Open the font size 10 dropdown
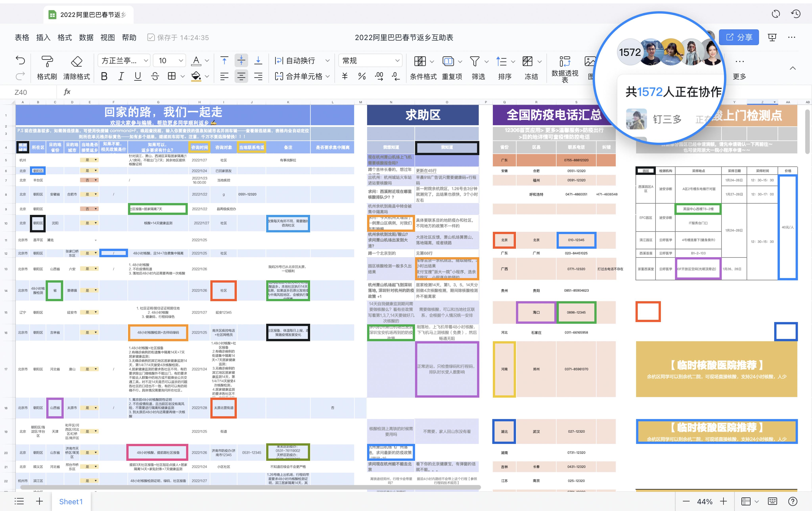The height and width of the screenshot is (511, 812). (169, 61)
